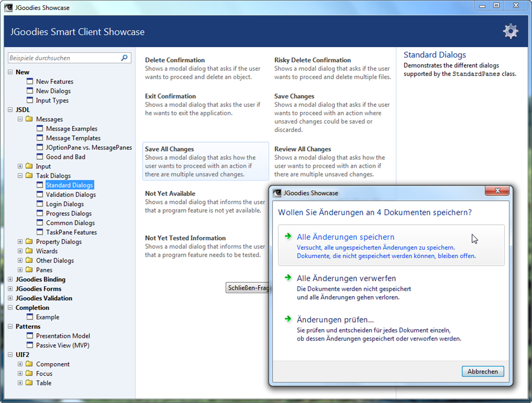Expand the JGoodies Forms section
The image size is (532, 403).
click(x=10, y=288)
